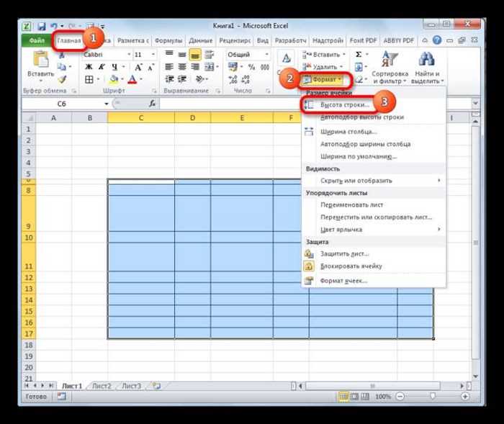
Task: Expand Вставить cells dropdown in ribbon
Action: pos(344,55)
